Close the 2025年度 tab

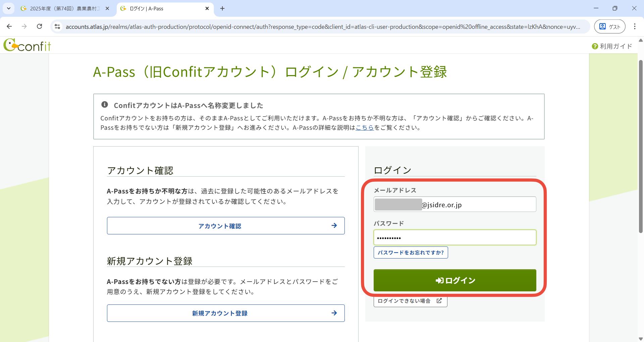tap(107, 8)
